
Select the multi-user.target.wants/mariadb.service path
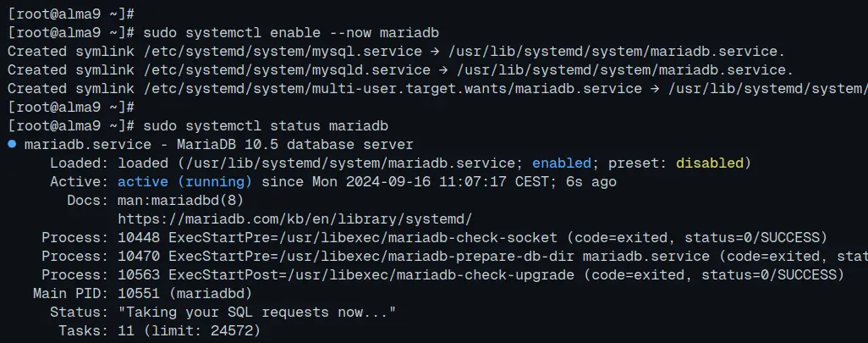pyautogui.click(x=393, y=89)
